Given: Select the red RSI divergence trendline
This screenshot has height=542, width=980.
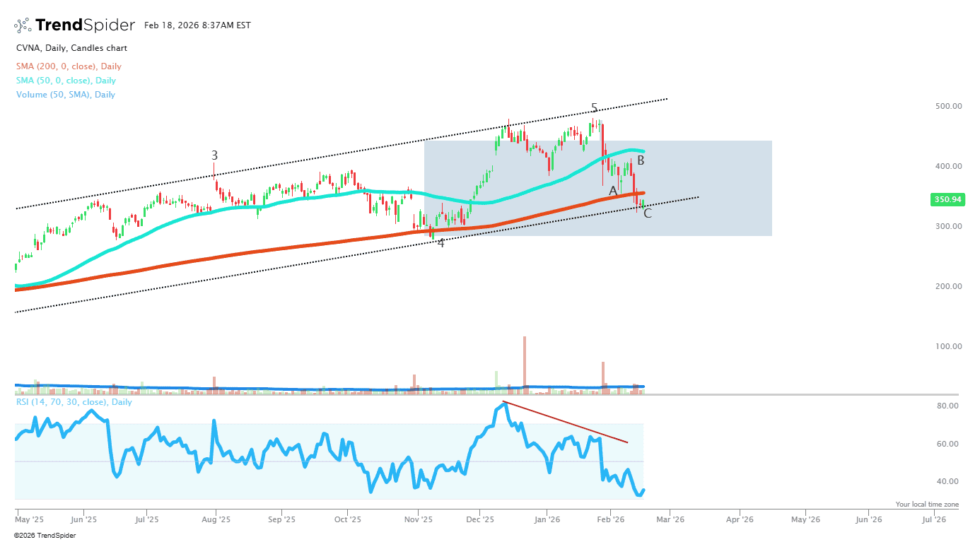Looking at the screenshot, I should pyautogui.click(x=566, y=423).
